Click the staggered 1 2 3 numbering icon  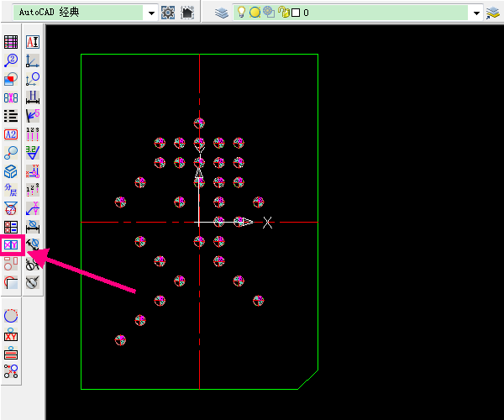[33, 190]
